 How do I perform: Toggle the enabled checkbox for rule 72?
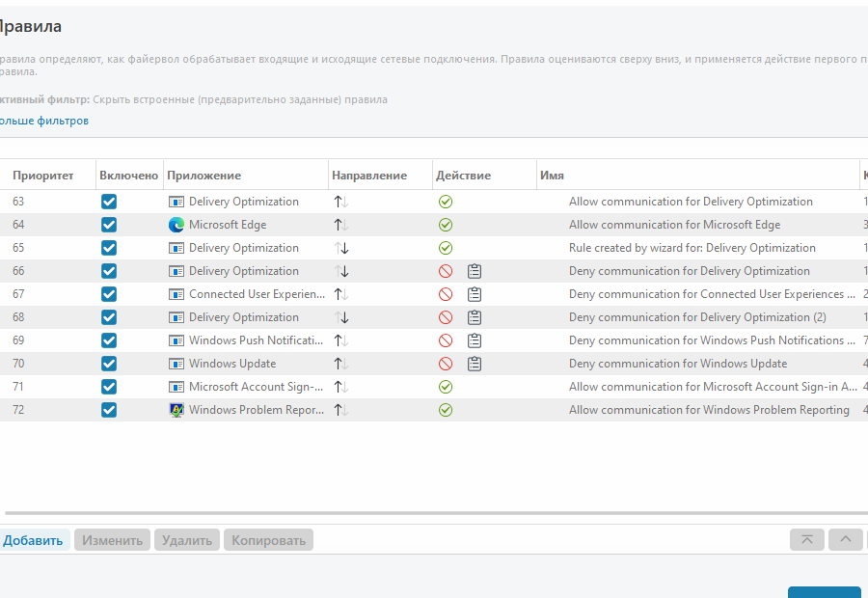109,410
